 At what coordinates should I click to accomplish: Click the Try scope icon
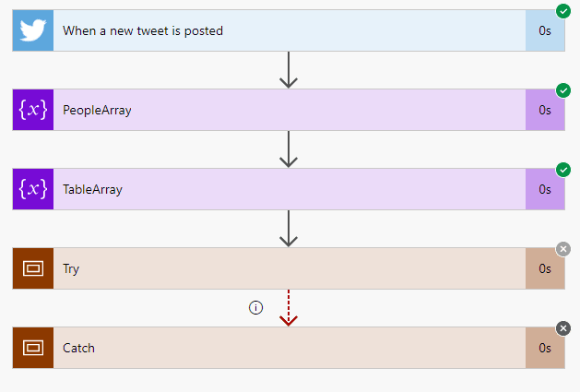[33, 268]
